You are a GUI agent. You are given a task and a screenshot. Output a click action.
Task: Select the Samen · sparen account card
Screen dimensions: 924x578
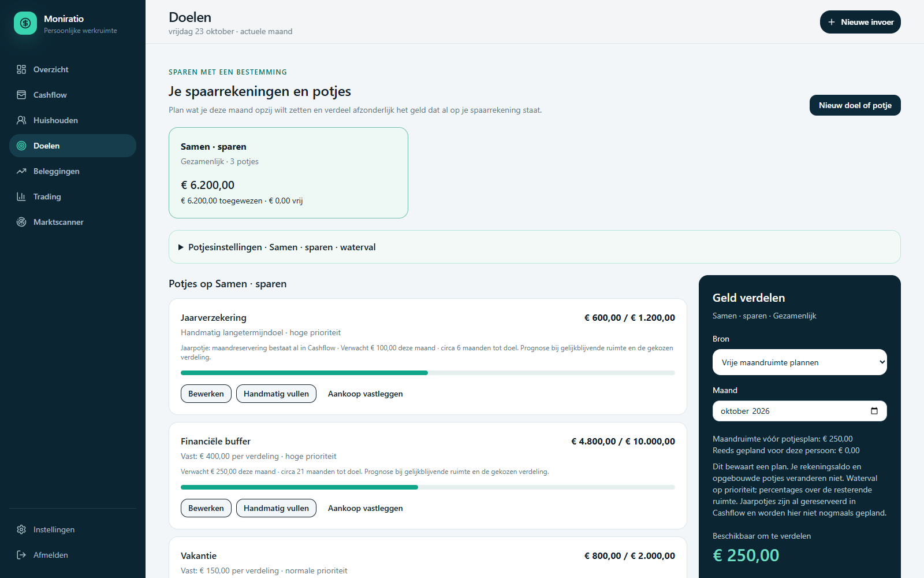click(x=288, y=173)
